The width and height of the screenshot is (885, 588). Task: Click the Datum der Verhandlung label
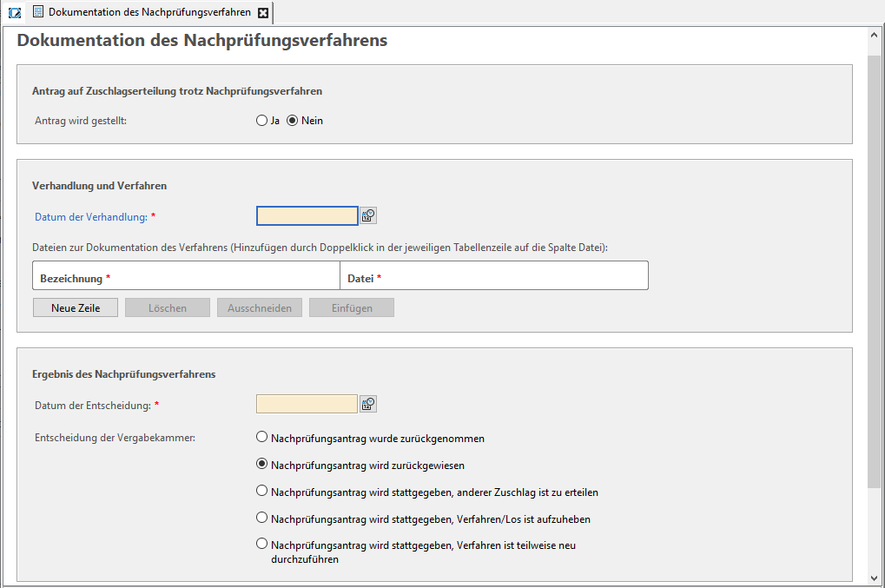pyautogui.click(x=91, y=217)
